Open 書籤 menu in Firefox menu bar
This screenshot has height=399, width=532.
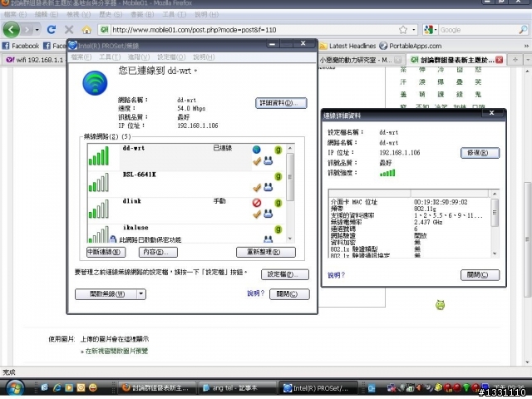(x=142, y=15)
